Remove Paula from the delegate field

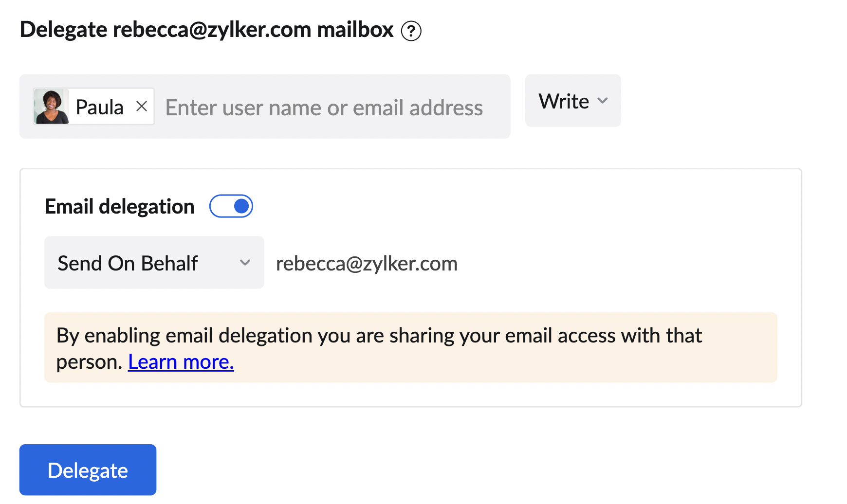pos(142,106)
